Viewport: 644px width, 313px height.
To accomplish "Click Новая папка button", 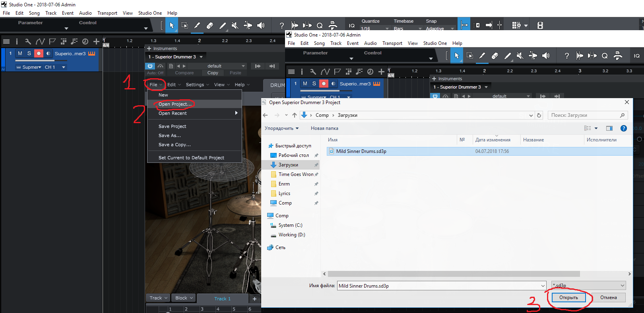I will pos(324,128).
